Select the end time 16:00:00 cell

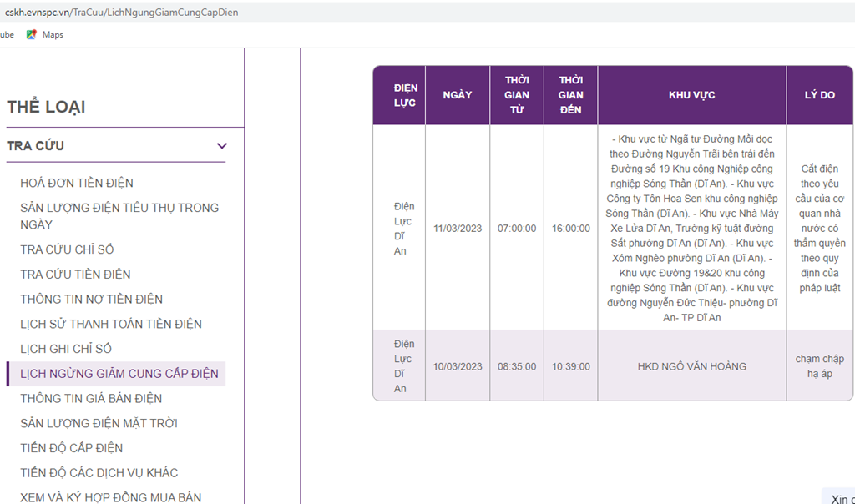571,229
